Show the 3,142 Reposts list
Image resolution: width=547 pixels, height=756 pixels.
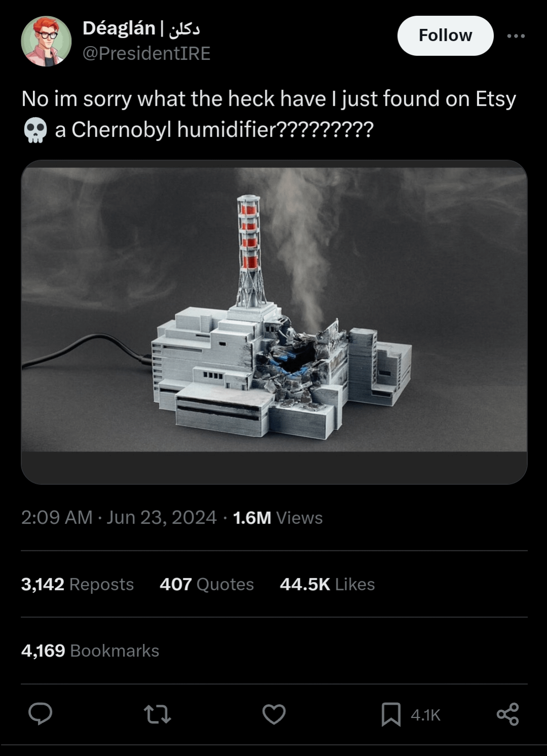[77, 584]
